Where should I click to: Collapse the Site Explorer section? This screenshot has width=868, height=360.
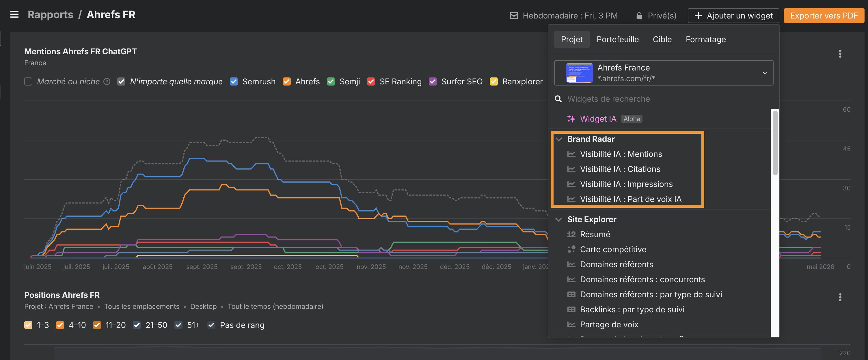559,220
